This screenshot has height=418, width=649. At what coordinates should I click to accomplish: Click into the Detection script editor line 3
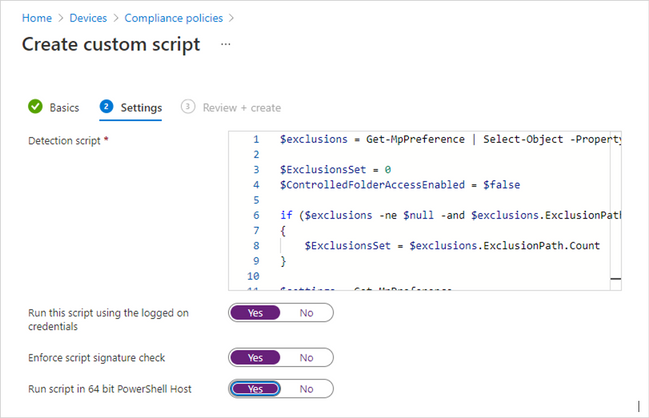click(322, 170)
